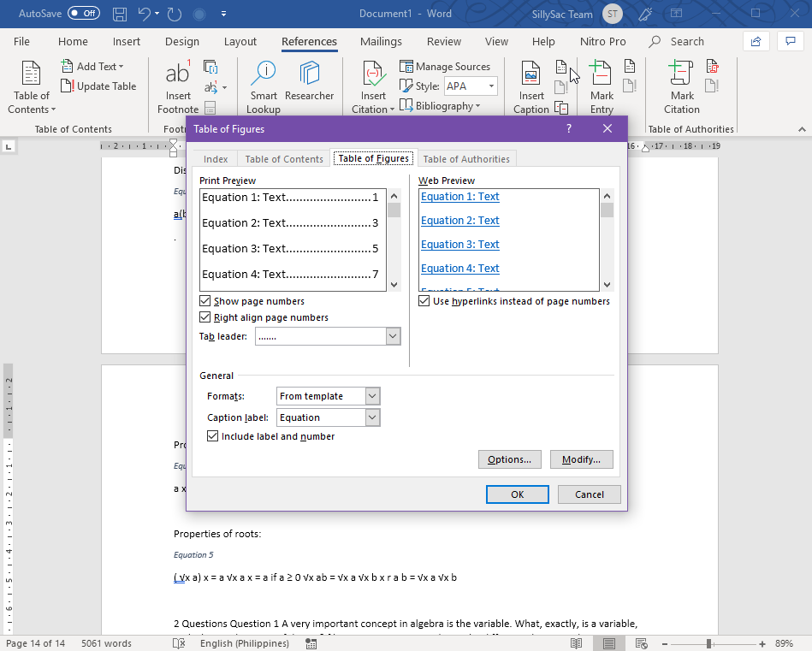Toggle the AutoSave switch
This screenshot has height=651, width=812.
tap(83, 15)
